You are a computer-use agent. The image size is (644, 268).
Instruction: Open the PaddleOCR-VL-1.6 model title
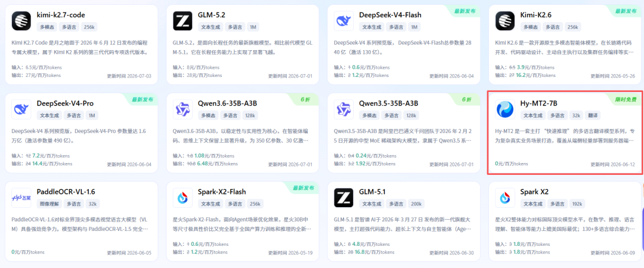(66, 192)
